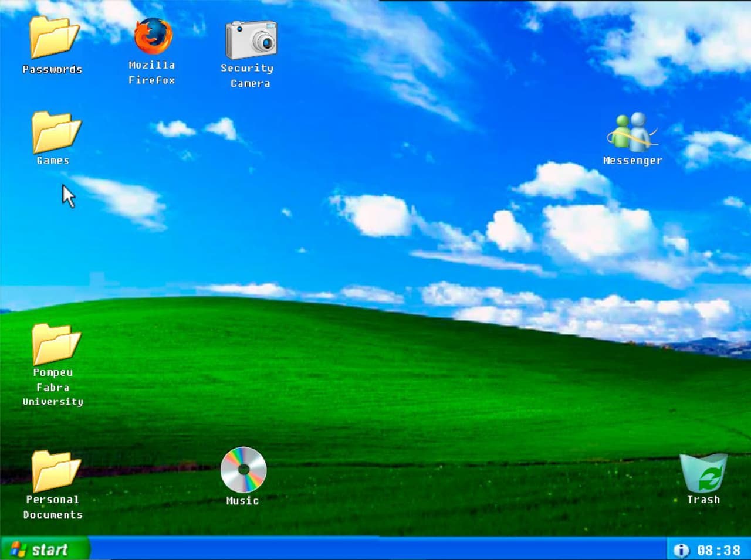Open the Pompeu Fabra University folder

(56, 344)
